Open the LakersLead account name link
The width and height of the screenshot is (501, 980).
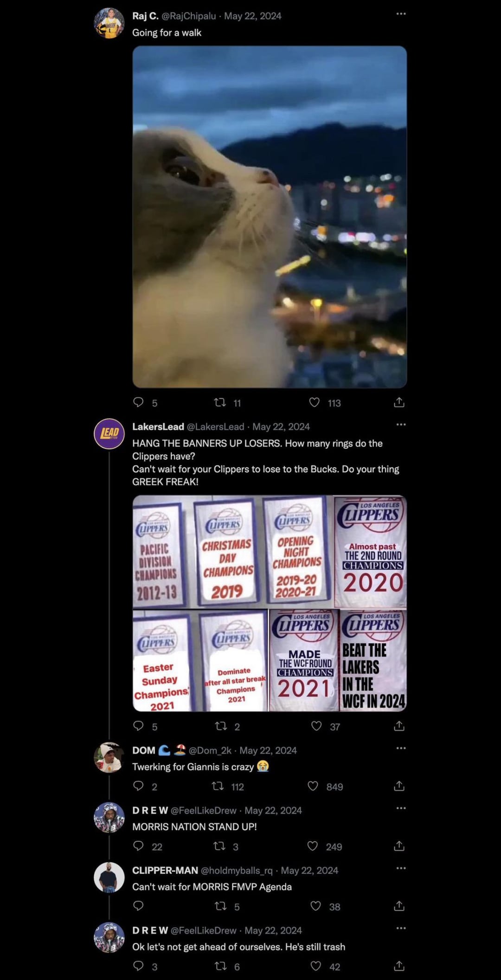tap(158, 426)
